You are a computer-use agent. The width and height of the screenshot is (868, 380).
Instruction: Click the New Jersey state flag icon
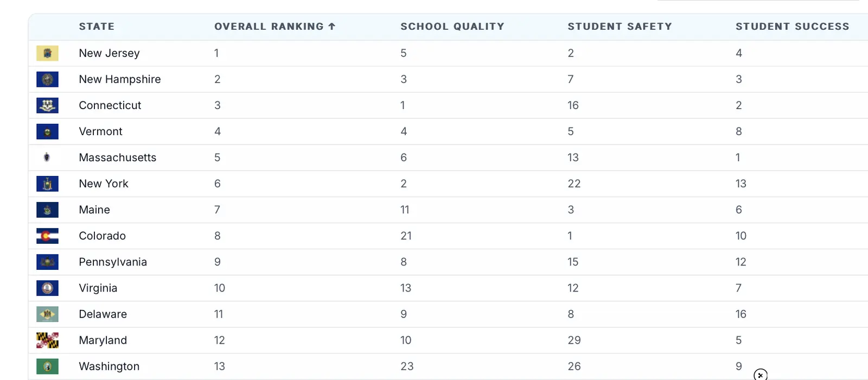click(47, 53)
